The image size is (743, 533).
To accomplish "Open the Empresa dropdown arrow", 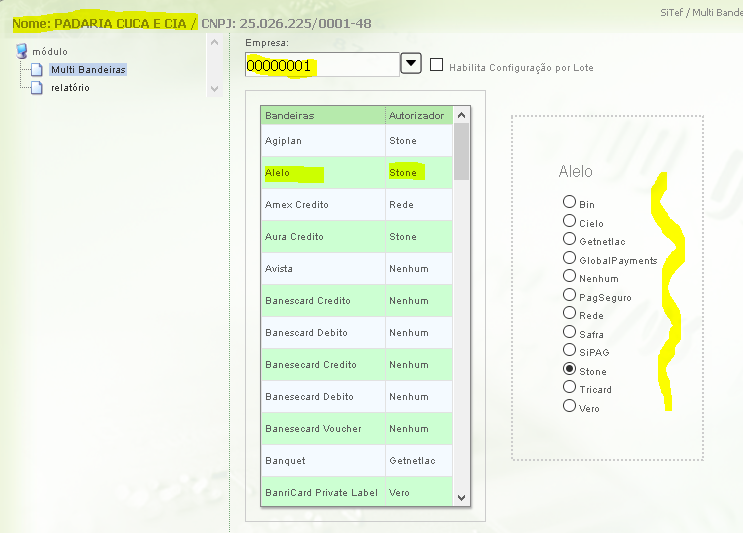I will [411, 63].
